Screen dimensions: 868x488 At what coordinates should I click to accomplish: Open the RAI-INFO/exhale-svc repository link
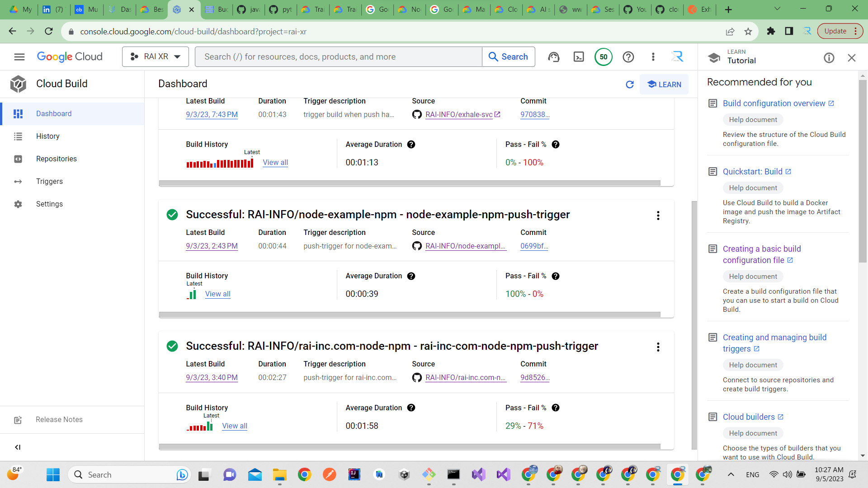tap(459, 114)
